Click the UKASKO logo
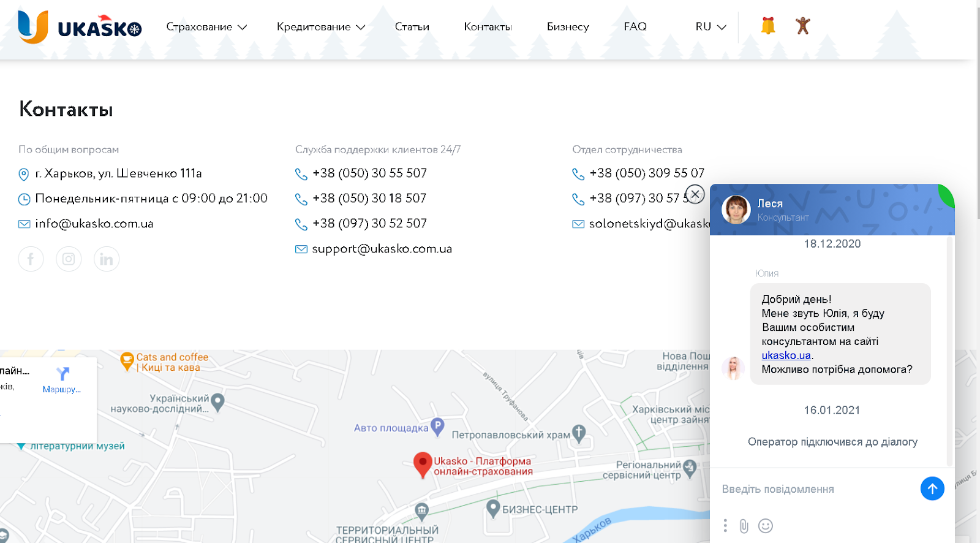The height and width of the screenshot is (543, 980). [80, 27]
